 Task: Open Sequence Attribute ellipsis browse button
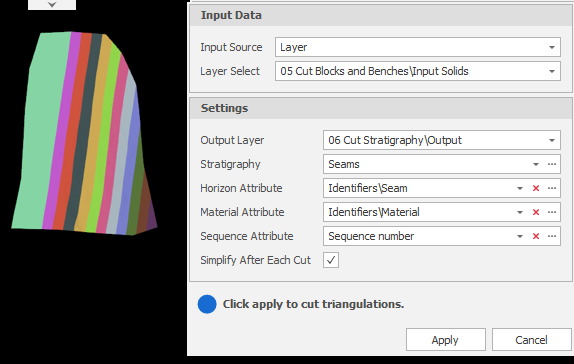(x=552, y=236)
